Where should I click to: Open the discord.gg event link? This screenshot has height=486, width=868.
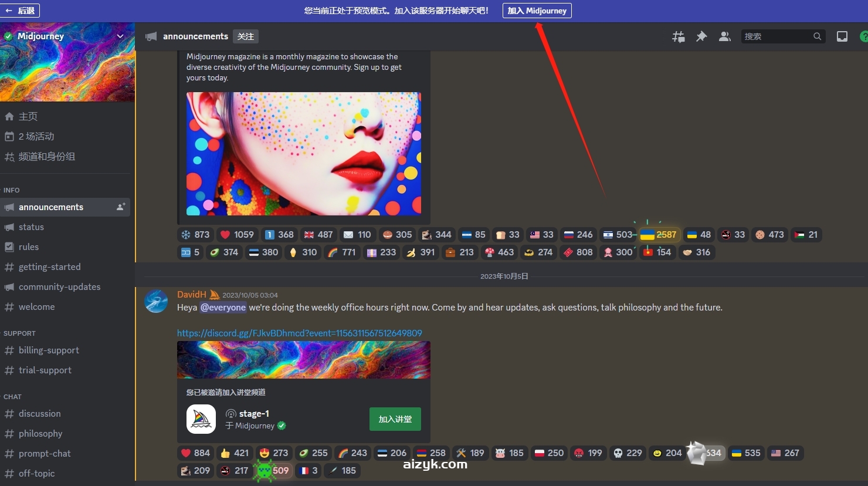[x=299, y=333]
